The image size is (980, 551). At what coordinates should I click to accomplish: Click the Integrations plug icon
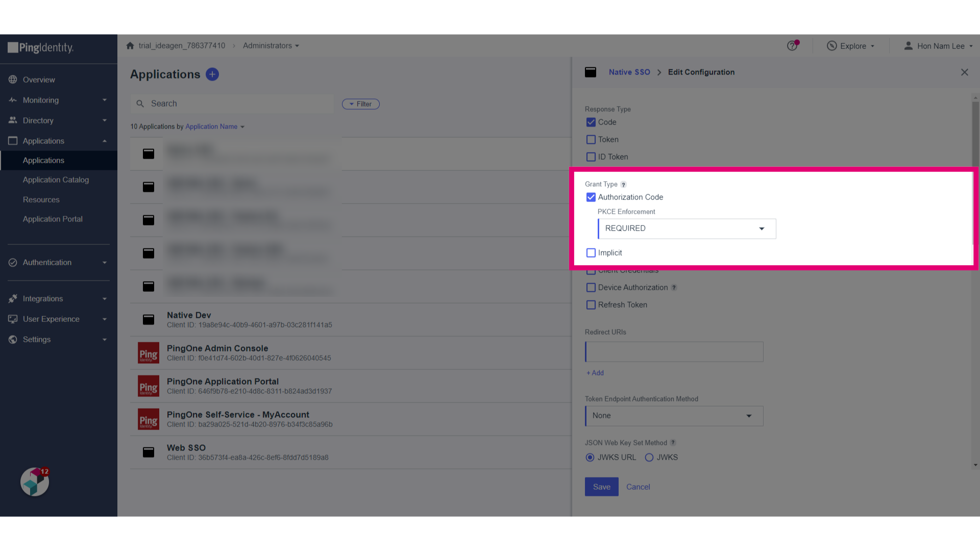click(x=13, y=298)
